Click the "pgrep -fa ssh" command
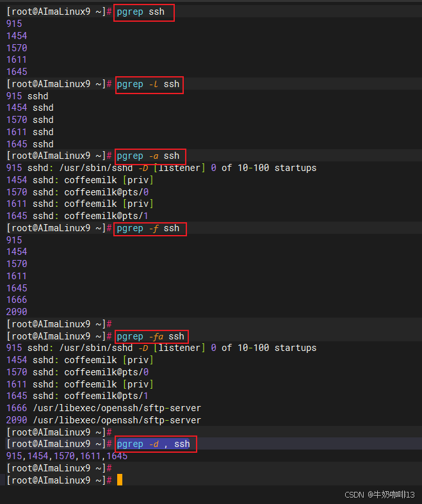 click(x=150, y=337)
